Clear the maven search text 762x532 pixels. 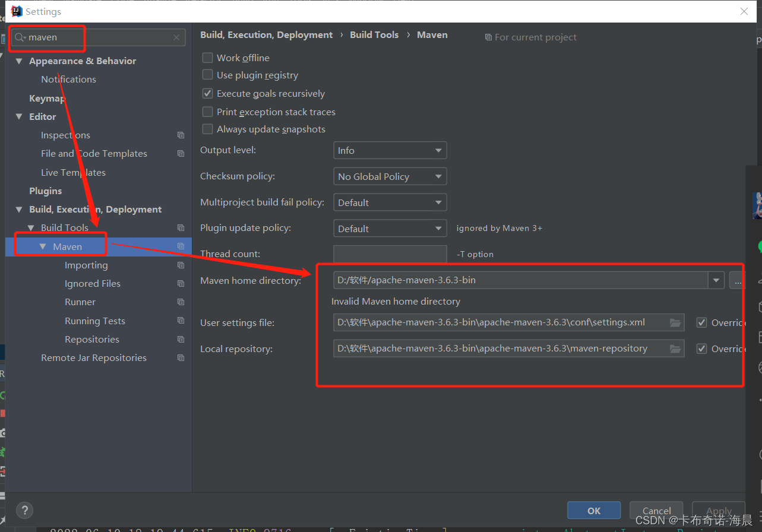click(176, 37)
